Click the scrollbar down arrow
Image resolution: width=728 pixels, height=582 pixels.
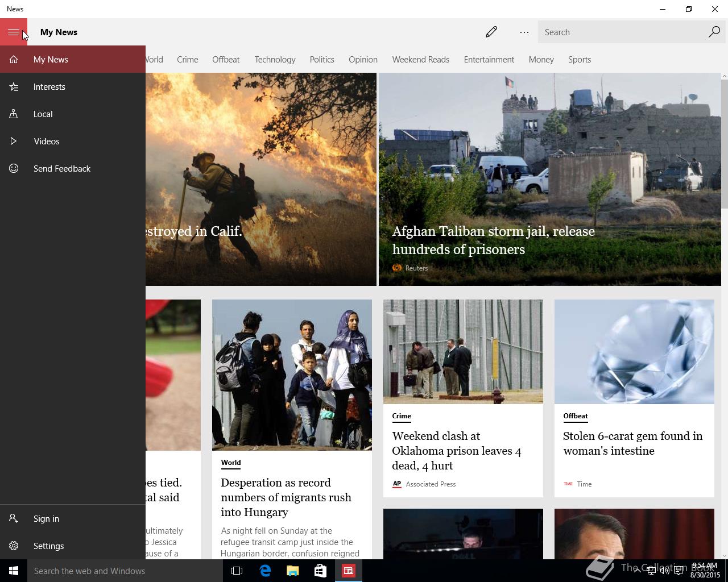pos(724,555)
